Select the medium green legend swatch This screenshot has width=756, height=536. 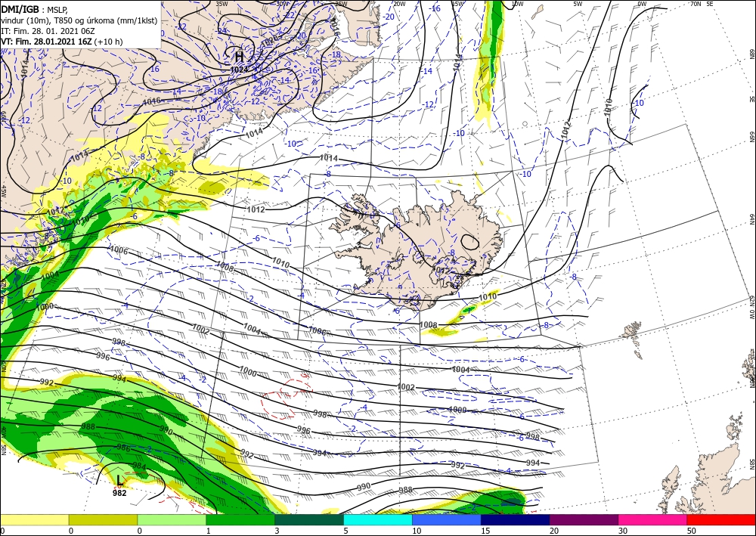pos(240,519)
